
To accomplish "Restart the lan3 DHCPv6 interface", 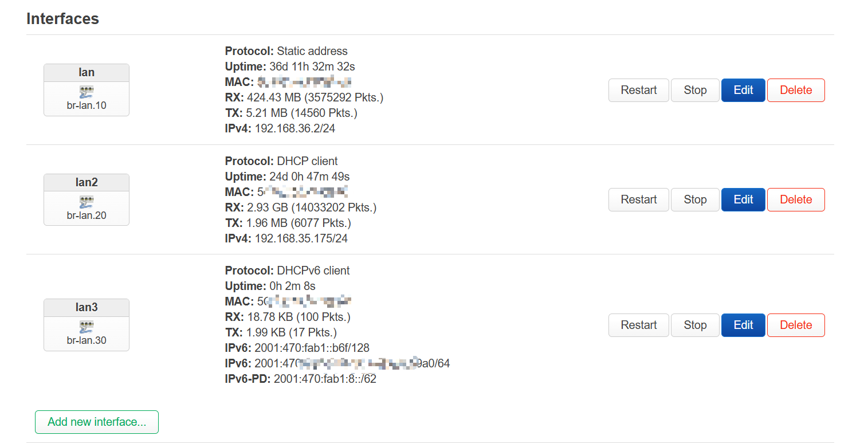I will click(x=638, y=325).
